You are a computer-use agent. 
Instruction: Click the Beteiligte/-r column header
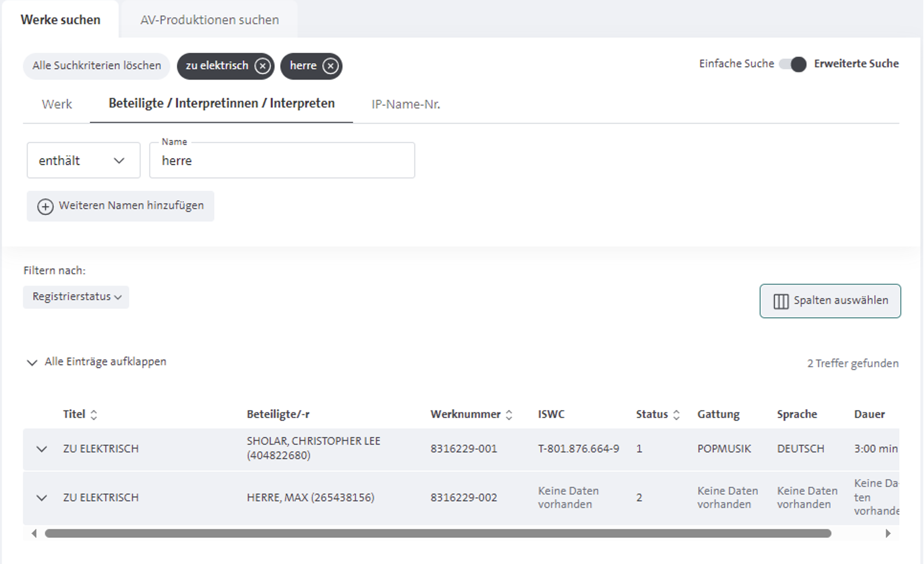pos(278,415)
